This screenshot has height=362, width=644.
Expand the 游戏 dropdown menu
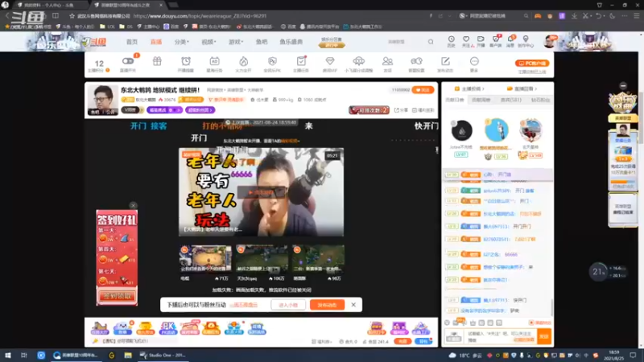(x=236, y=42)
